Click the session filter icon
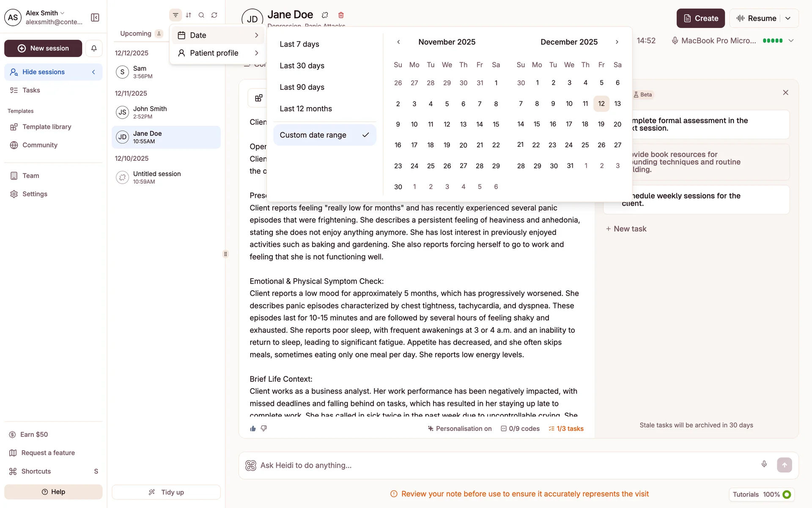 (176, 15)
